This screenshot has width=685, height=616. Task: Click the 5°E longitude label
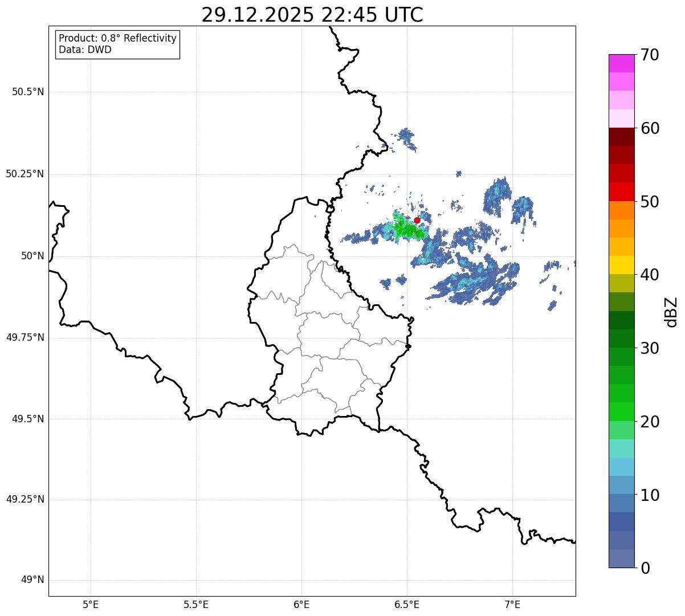click(91, 604)
